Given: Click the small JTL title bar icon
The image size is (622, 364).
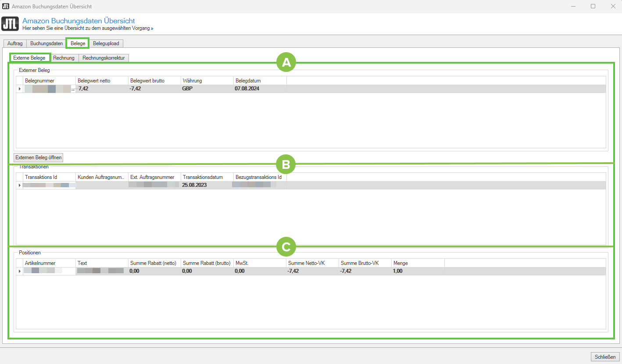Looking at the screenshot, I should coord(6,6).
